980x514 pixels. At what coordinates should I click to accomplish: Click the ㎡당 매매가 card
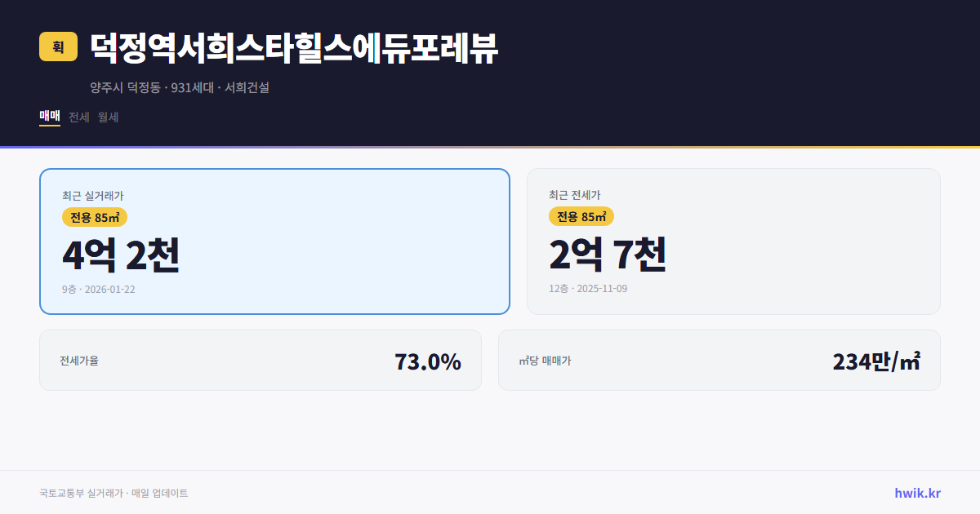719,360
